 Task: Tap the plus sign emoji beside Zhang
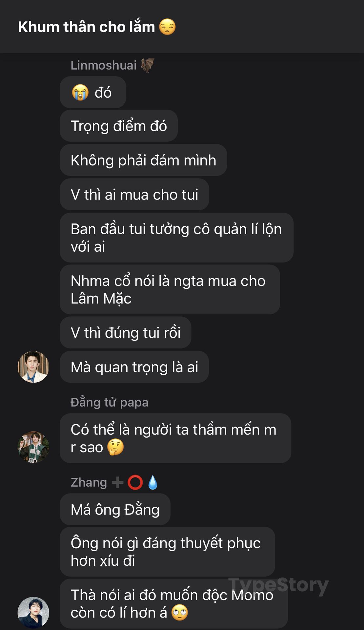coord(118,482)
